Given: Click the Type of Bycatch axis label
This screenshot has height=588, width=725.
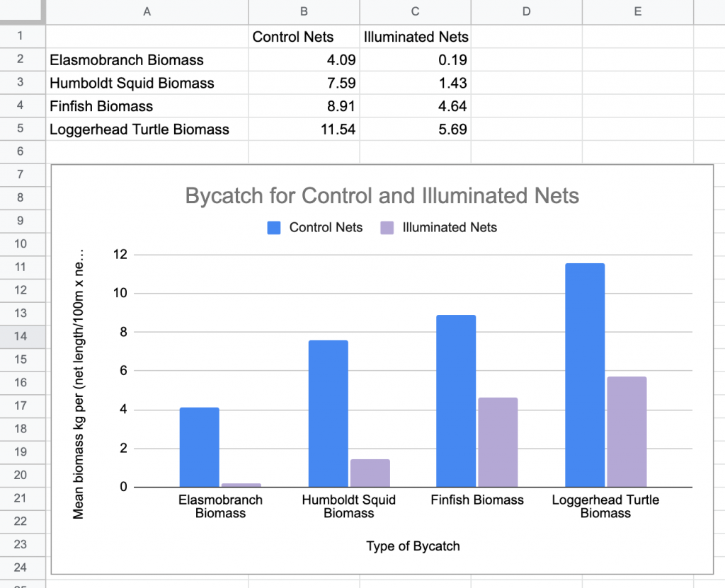Looking at the screenshot, I should click(x=413, y=546).
